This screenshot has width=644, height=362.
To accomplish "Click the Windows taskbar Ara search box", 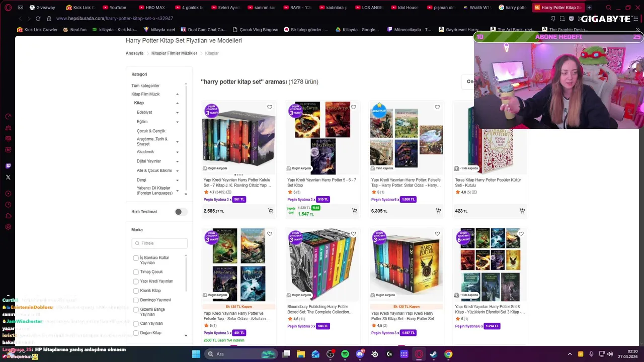I will click(242, 354).
